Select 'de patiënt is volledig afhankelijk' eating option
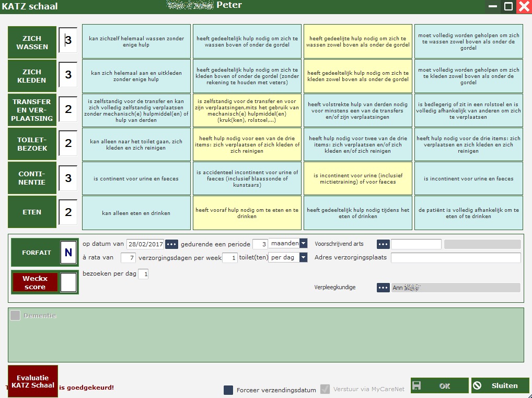The height and width of the screenshot is (398, 532). [x=469, y=213]
